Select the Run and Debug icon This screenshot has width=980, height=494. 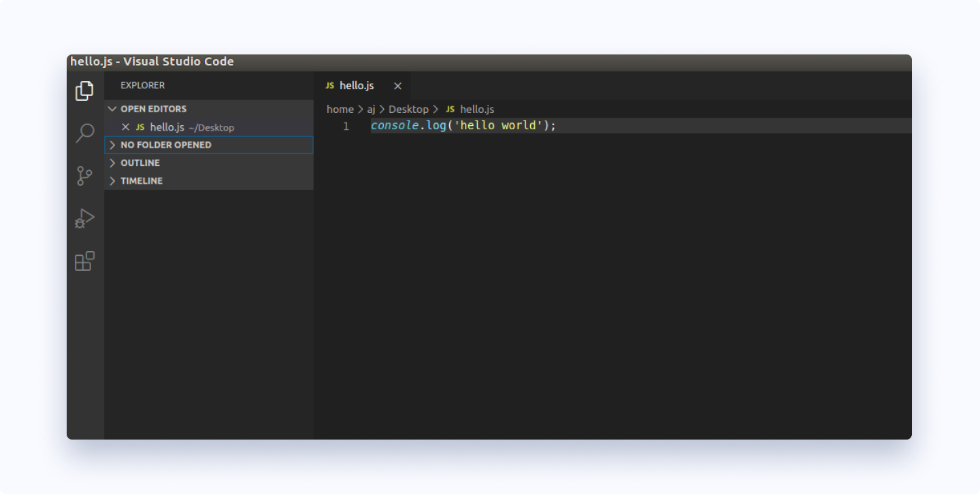[84, 218]
